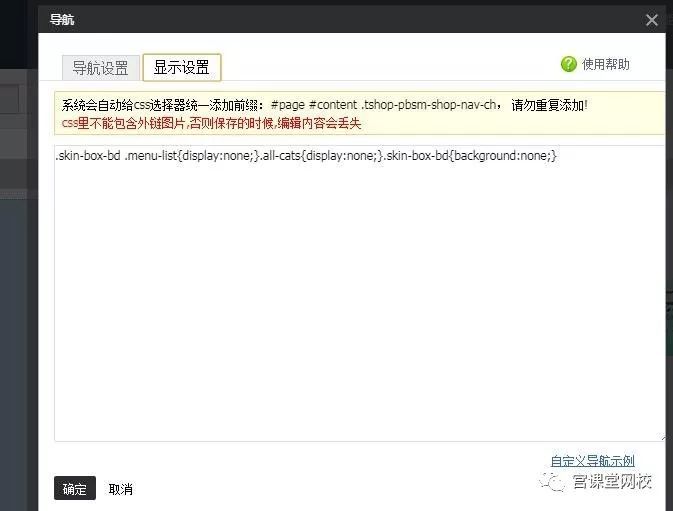Cancel the dialog via 取消
673x511 pixels.
coord(121,489)
